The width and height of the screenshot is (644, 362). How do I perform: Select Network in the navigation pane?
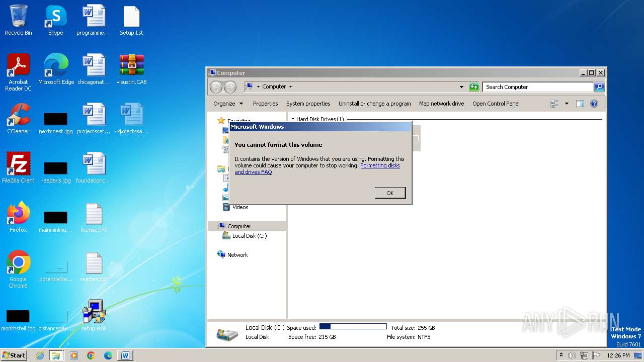point(237,255)
